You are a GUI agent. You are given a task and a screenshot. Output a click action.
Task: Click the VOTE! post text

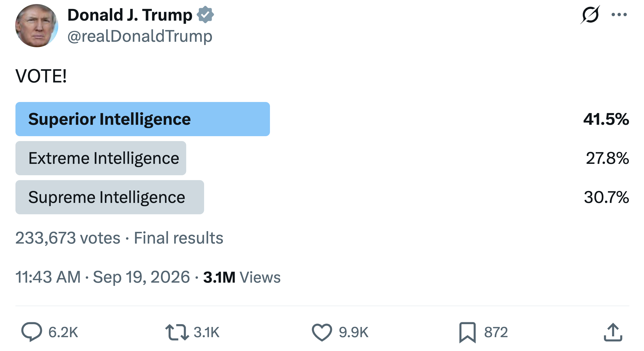41,76
